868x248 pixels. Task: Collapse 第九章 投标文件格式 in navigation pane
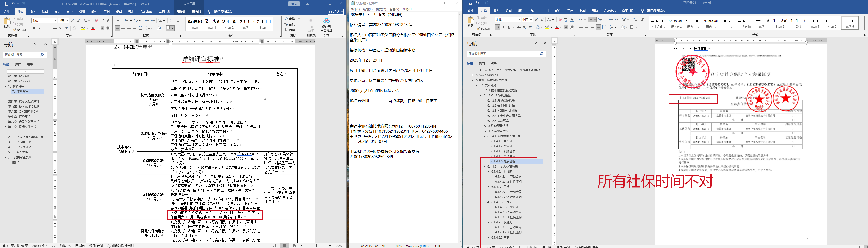tap(5, 127)
